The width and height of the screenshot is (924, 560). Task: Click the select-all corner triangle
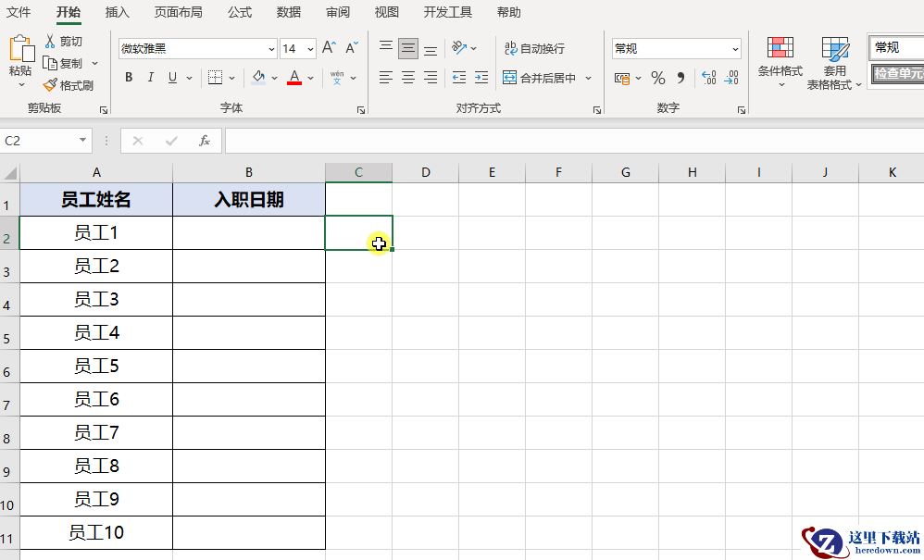point(10,172)
